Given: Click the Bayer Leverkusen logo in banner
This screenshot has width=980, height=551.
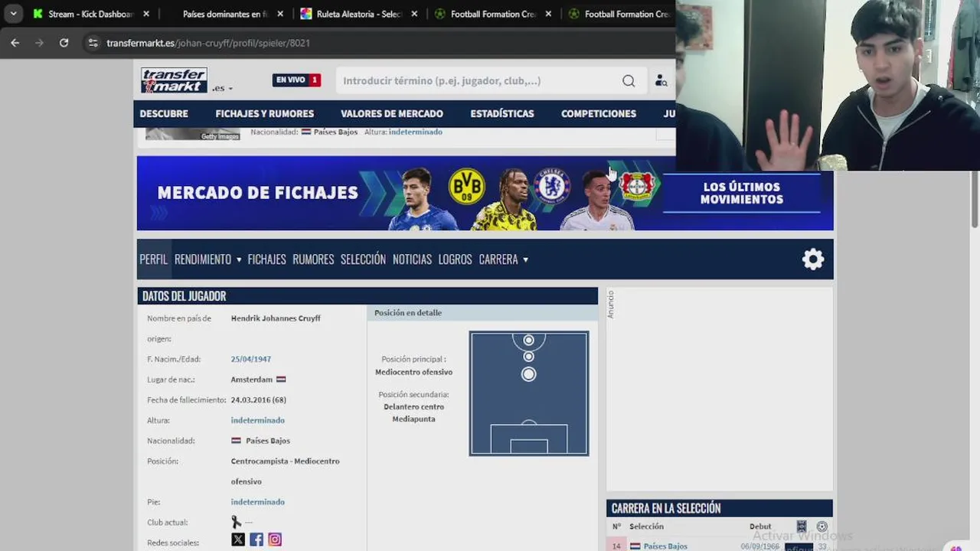Looking at the screenshot, I should point(636,186).
